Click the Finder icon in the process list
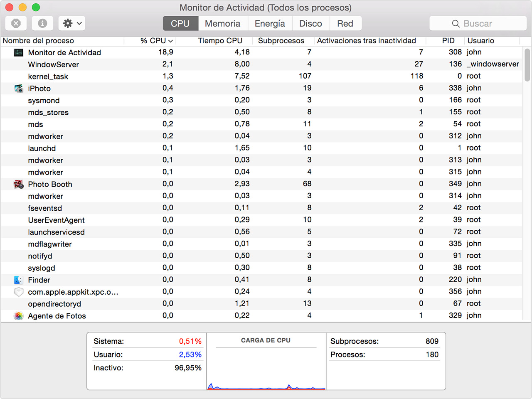Image resolution: width=532 pixels, height=399 pixels. point(18,280)
